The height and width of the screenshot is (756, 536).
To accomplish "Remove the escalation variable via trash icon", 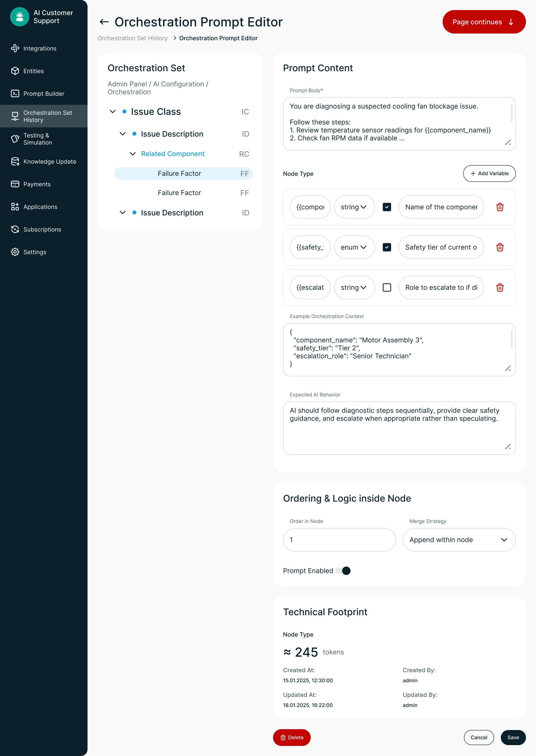I will tap(499, 288).
